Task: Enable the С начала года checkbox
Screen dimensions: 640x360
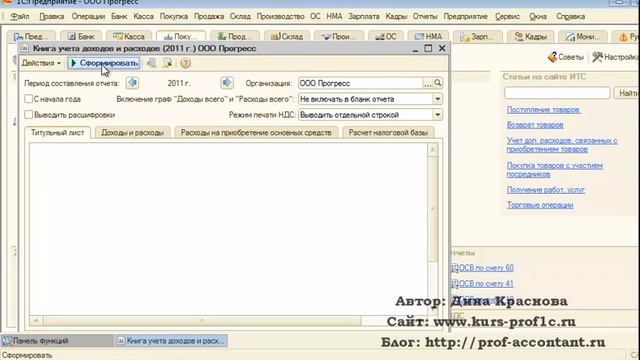Action: click(x=29, y=99)
